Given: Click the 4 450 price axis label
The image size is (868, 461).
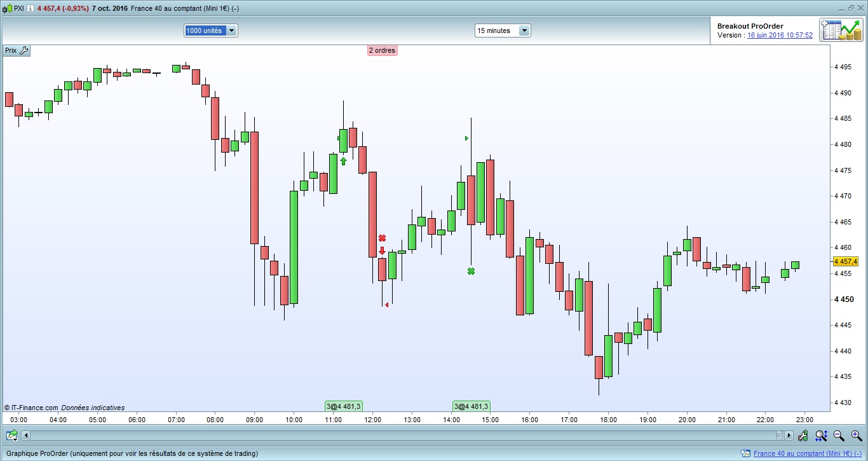Looking at the screenshot, I should click(x=844, y=299).
